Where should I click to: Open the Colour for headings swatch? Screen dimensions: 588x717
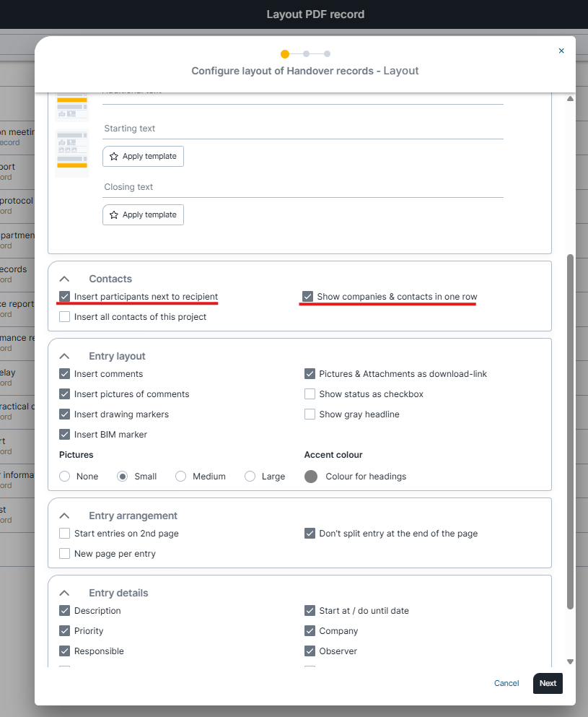[x=311, y=477]
